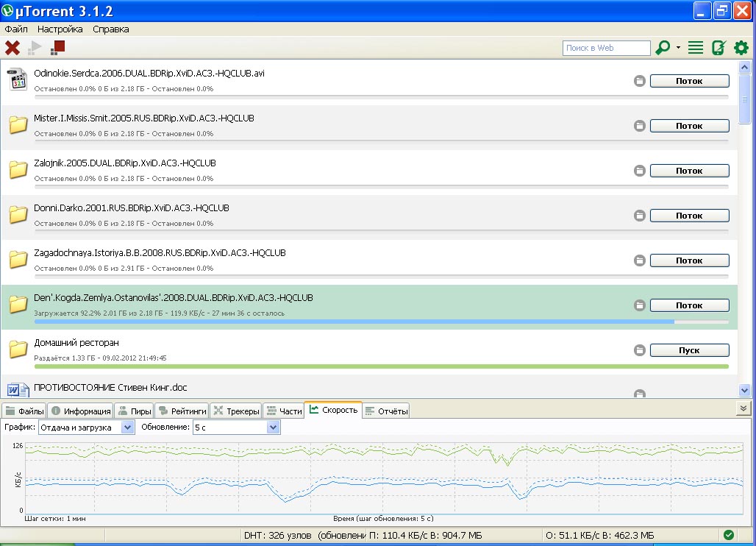Open the График dropdown Отдача и загрузка
The image size is (756, 546).
point(86,428)
